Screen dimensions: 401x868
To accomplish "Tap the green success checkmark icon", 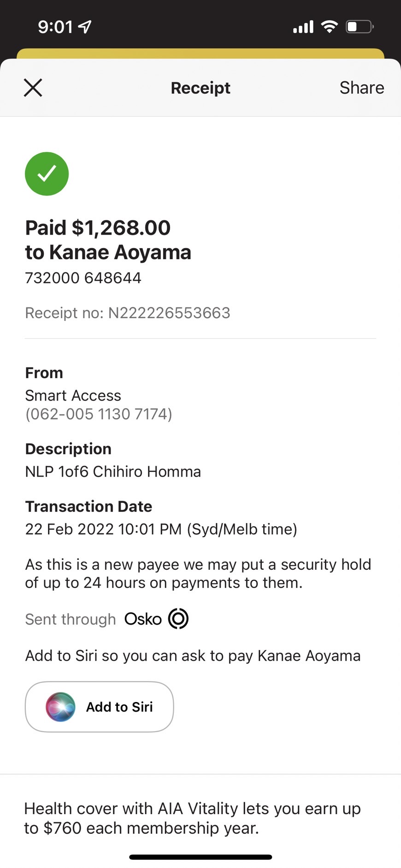I will pos(47,174).
